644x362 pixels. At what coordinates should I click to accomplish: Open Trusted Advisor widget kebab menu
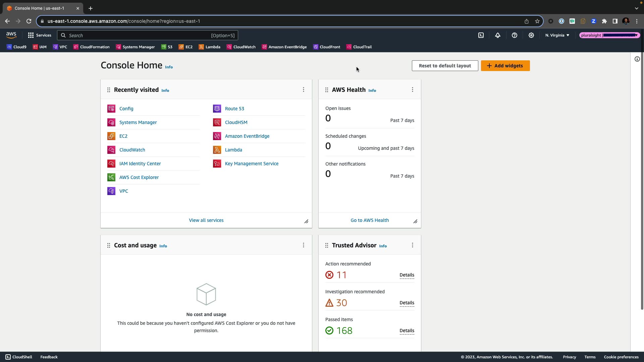pos(413,245)
